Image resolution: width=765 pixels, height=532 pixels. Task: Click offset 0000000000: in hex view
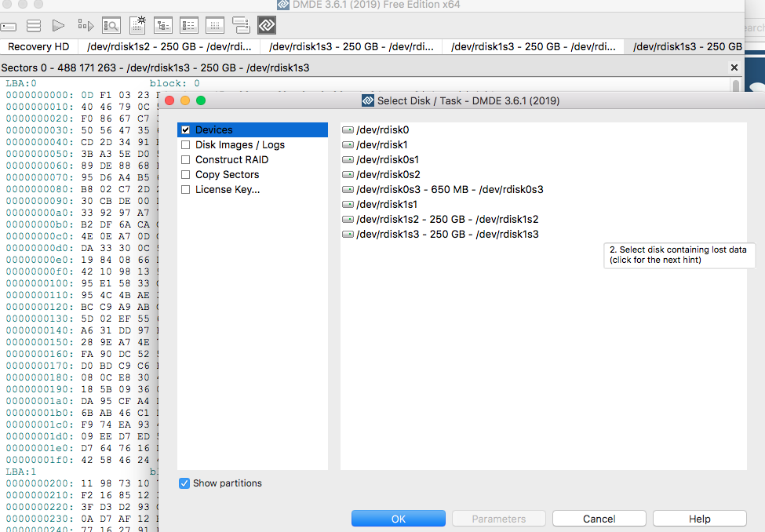pyautogui.click(x=40, y=95)
